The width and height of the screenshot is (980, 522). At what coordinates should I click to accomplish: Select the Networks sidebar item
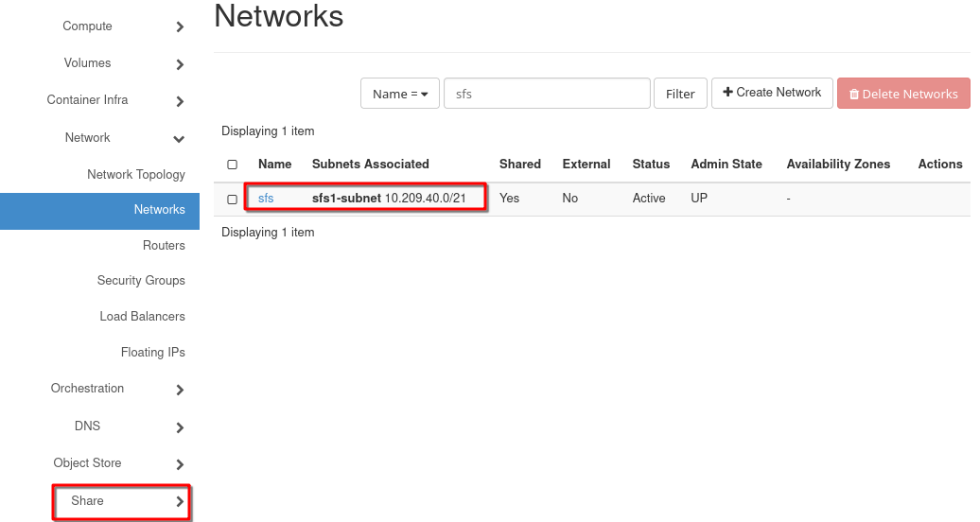pyautogui.click(x=100, y=211)
